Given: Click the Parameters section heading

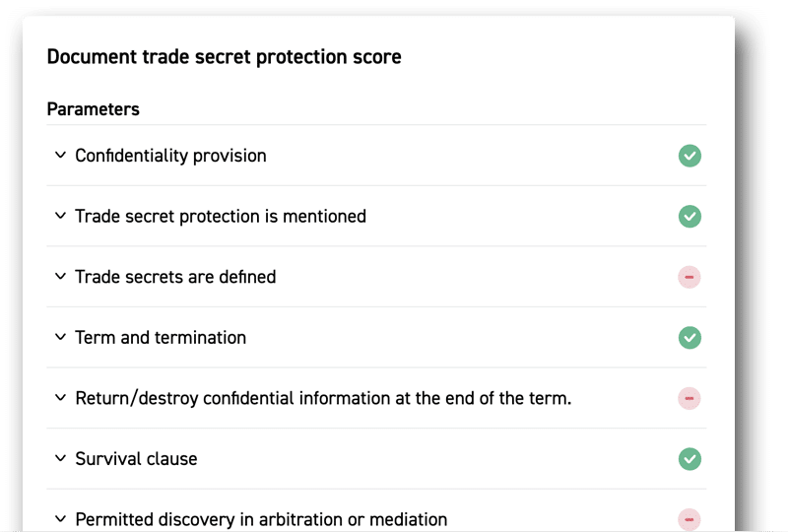Looking at the screenshot, I should coord(93,109).
